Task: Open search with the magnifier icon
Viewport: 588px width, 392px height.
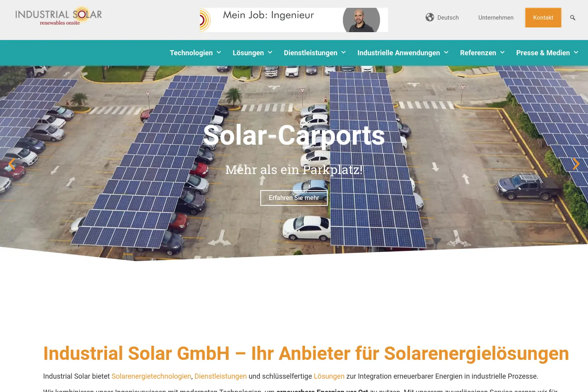Action: [573, 18]
